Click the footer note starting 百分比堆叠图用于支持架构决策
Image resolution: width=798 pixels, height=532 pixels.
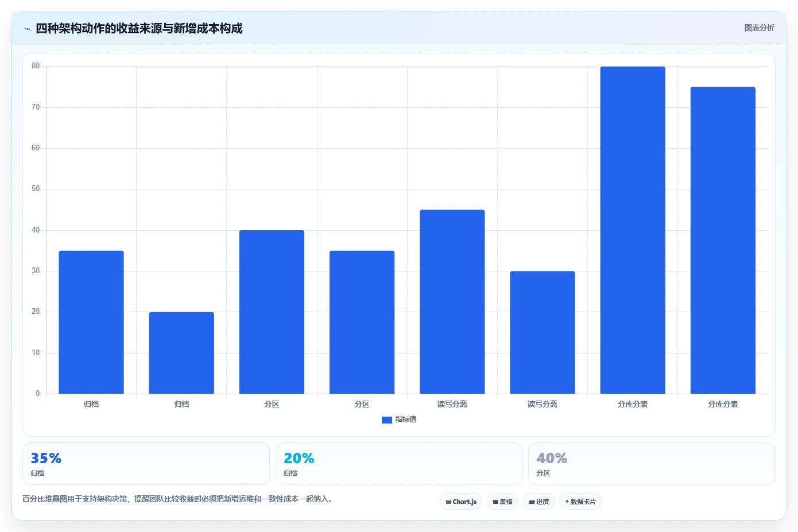(177, 499)
